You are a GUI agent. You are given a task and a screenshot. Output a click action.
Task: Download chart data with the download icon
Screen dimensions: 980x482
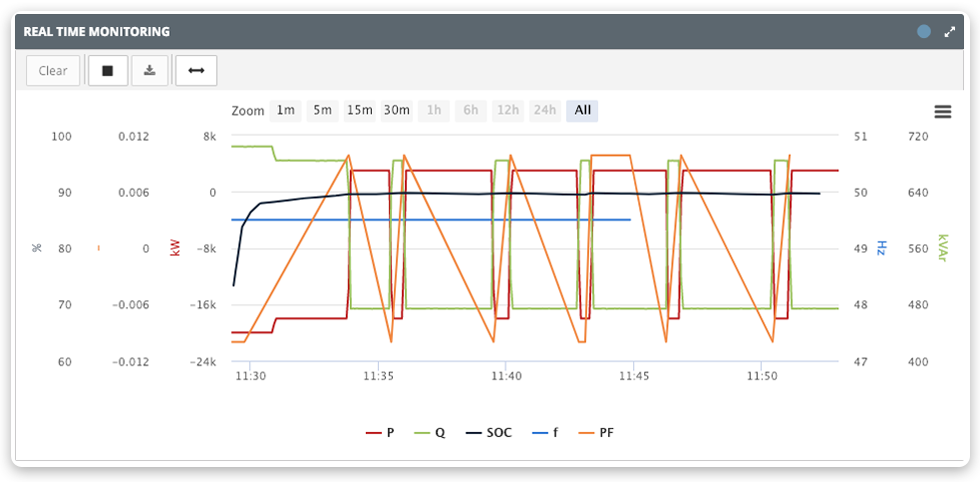pos(149,71)
